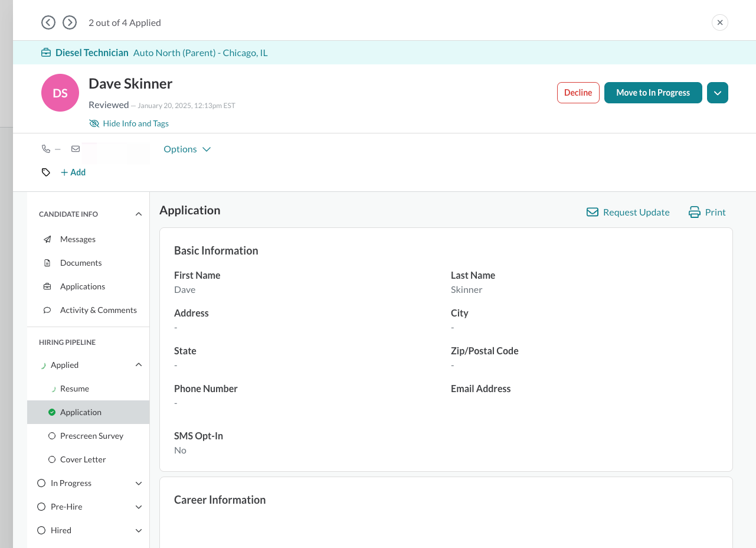Collapse the Candidate Info section

[139, 214]
